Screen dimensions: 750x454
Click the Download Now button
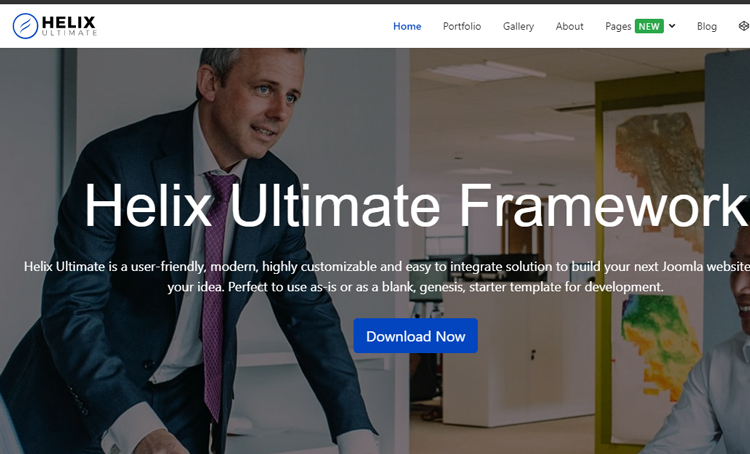416,336
